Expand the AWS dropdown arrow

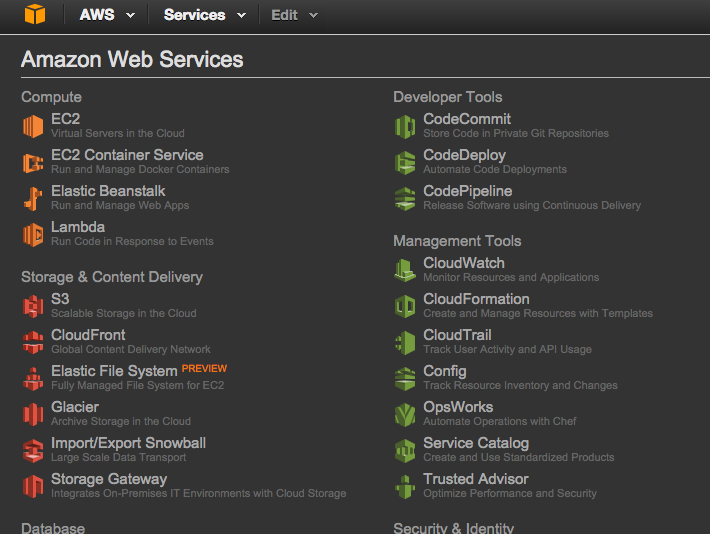click(130, 15)
